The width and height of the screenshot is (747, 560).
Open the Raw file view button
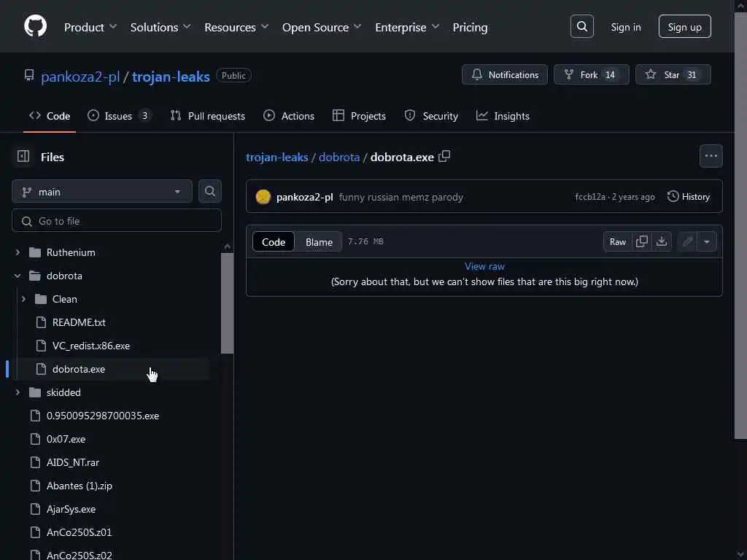[617, 241]
